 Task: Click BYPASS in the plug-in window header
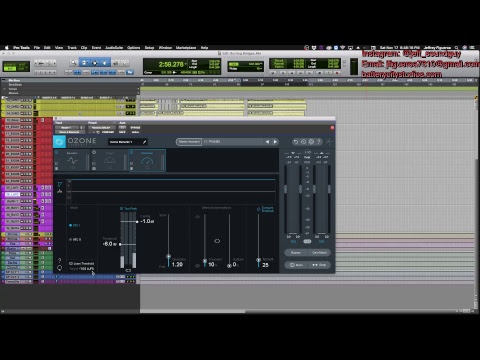pyautogui.click(x=135, y=128)
